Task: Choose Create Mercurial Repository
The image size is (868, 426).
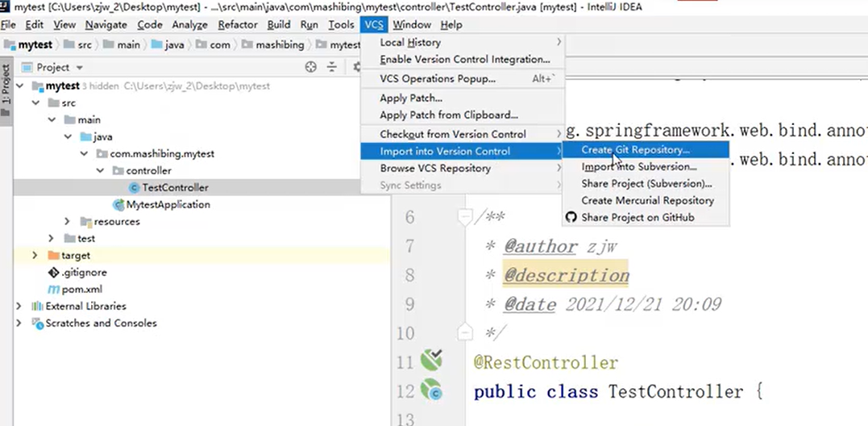Action: 646,201
